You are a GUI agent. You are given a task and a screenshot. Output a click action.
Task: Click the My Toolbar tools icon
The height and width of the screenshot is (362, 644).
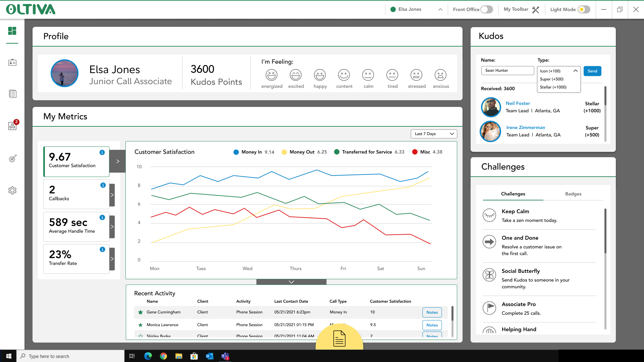tap(536, 9)
